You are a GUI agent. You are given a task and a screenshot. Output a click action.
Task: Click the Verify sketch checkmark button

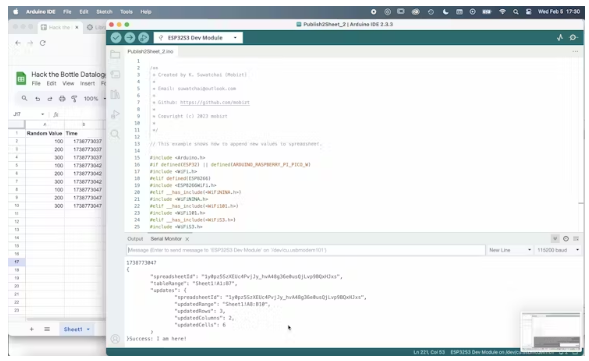[116, 38]
